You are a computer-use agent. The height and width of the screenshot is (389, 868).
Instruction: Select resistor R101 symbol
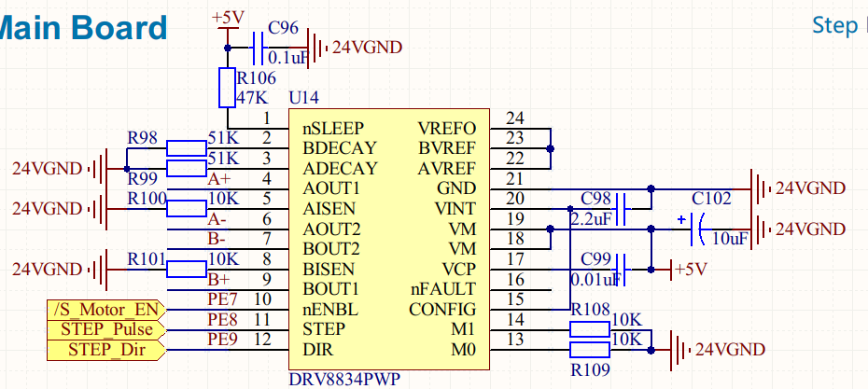(x=187, y=270)
